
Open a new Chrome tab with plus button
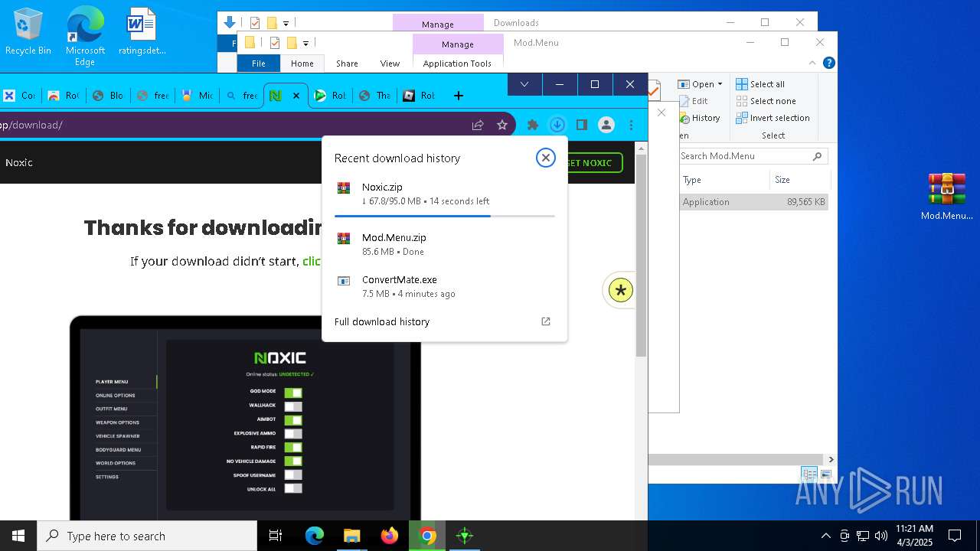click(459, 96)
